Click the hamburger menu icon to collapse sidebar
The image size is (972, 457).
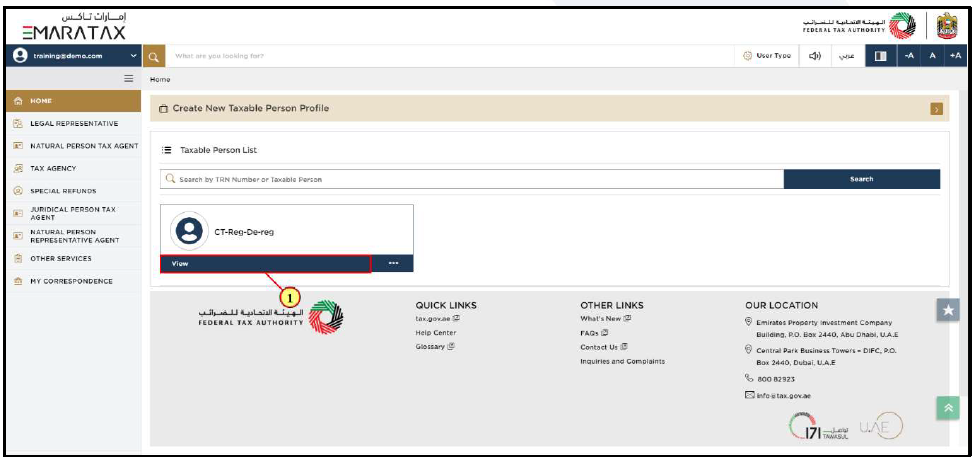pyautogui.click(x=128, y=78)
